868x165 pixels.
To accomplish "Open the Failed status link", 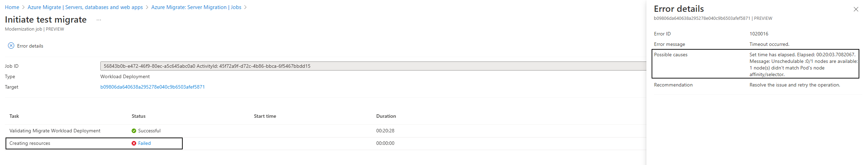I will click(x=144, y=143).
